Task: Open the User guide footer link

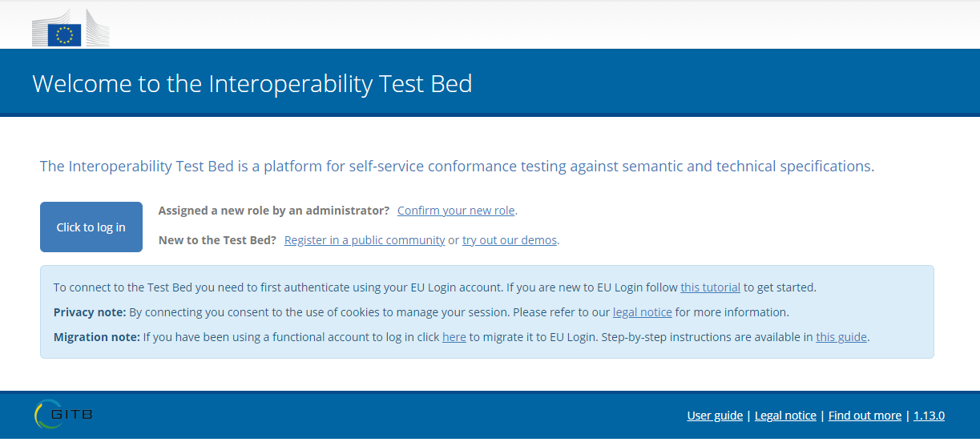Action: click(x=715, y=416)
